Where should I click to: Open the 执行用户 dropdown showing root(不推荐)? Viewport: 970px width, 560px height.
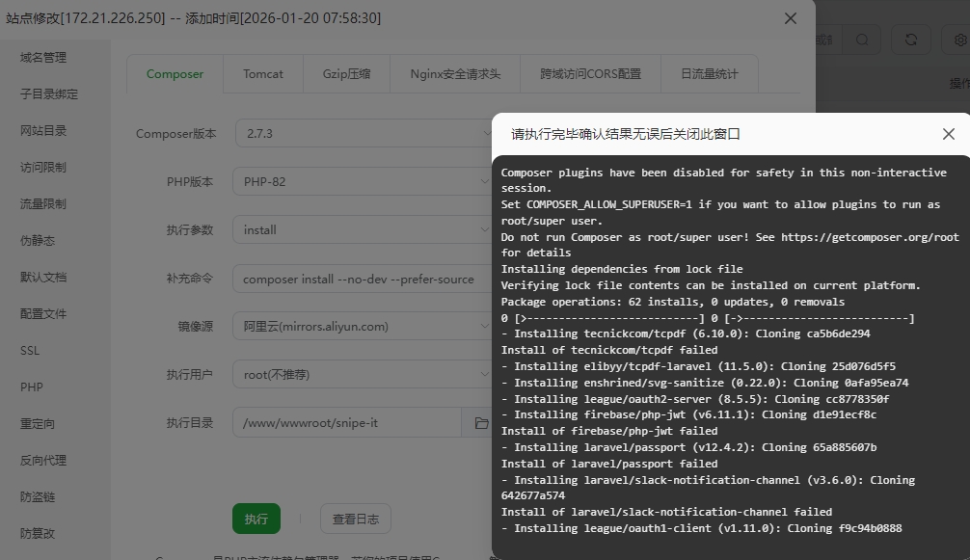[x=362, y=374]
